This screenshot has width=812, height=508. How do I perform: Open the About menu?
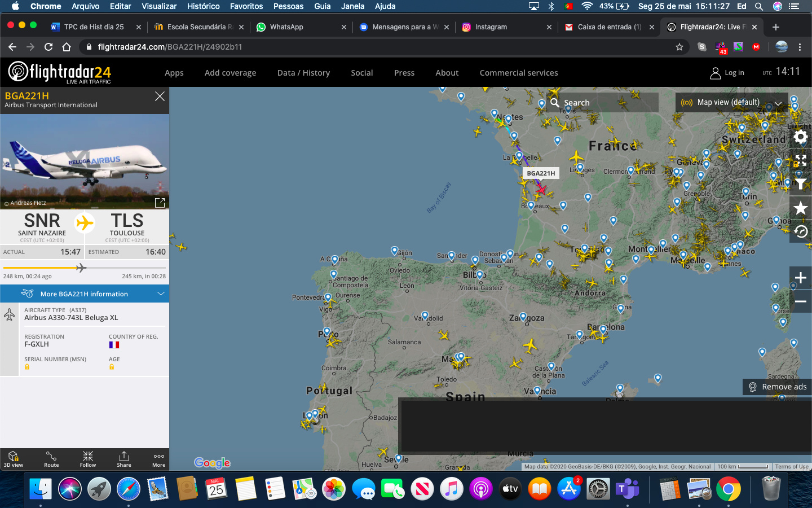[x=447, y=73]
